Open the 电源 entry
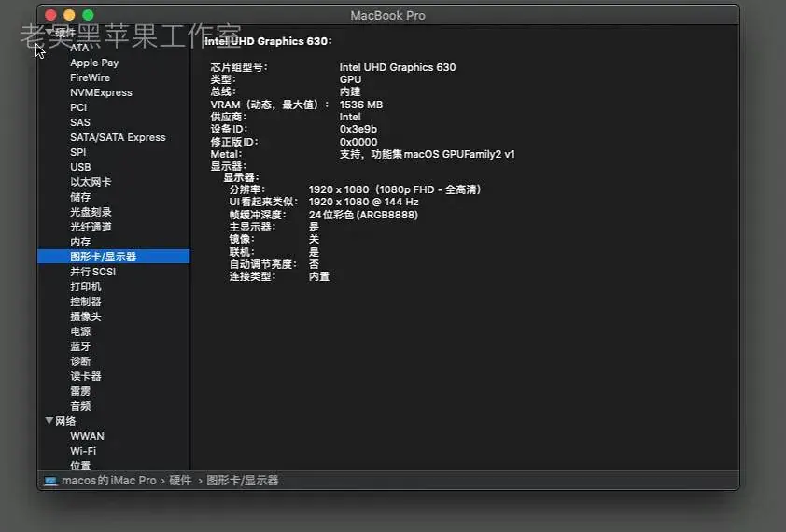The width and height of the screenshot is (786, 532). pyautogui.click(x=80, y=331)
